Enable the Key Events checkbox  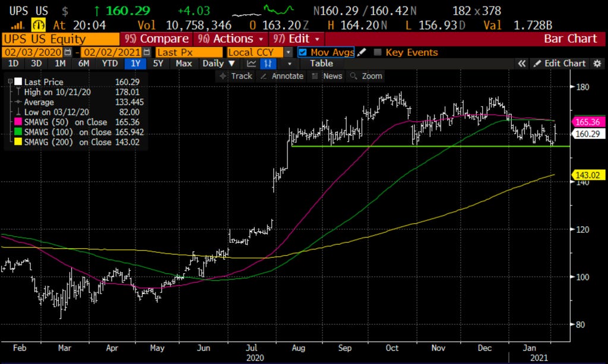click(x=377, y=52)
